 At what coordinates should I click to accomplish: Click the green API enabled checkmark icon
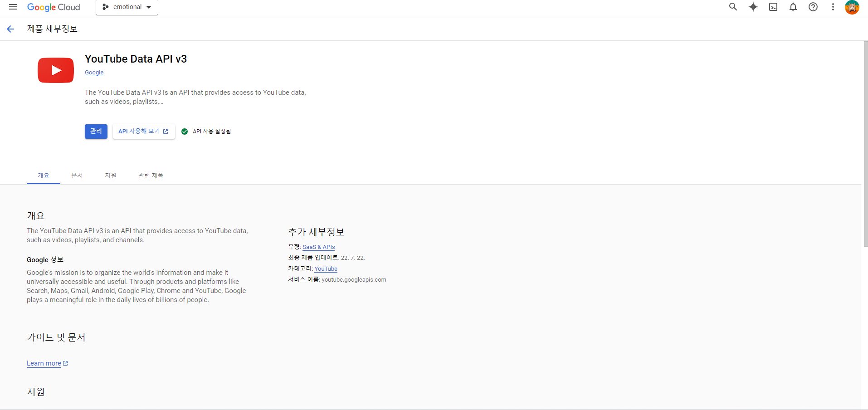coord(185,132)
